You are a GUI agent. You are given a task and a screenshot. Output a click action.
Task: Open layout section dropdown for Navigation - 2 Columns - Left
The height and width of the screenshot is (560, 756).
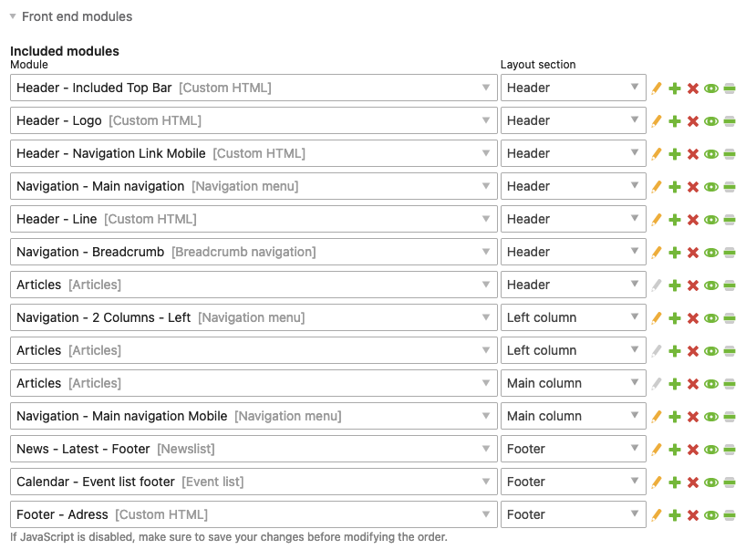pos(574,317)
